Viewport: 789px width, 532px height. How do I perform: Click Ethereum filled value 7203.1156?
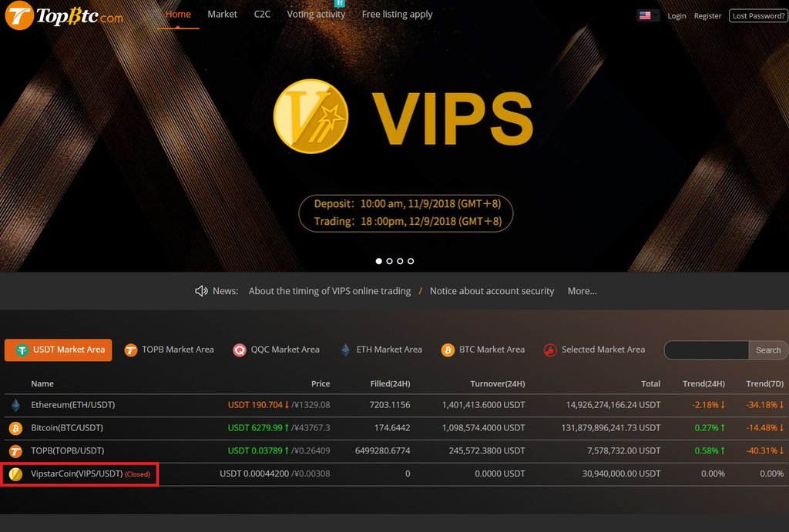coord(389,405)
